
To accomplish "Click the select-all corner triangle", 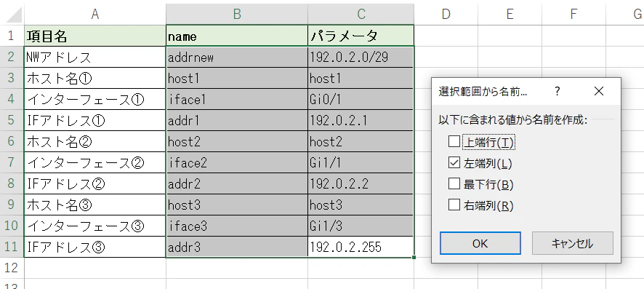I will (15, 15).
